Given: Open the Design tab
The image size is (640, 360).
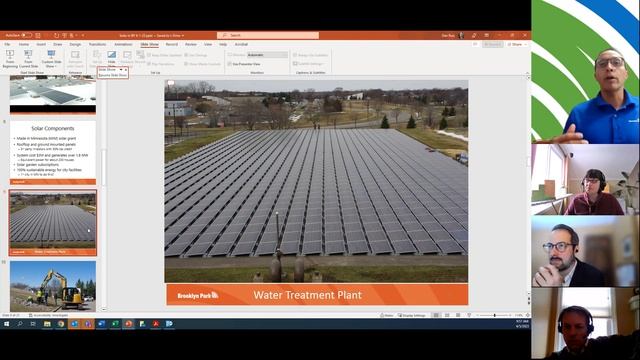Looking at the screenshot, I should [x=75, y=44].
